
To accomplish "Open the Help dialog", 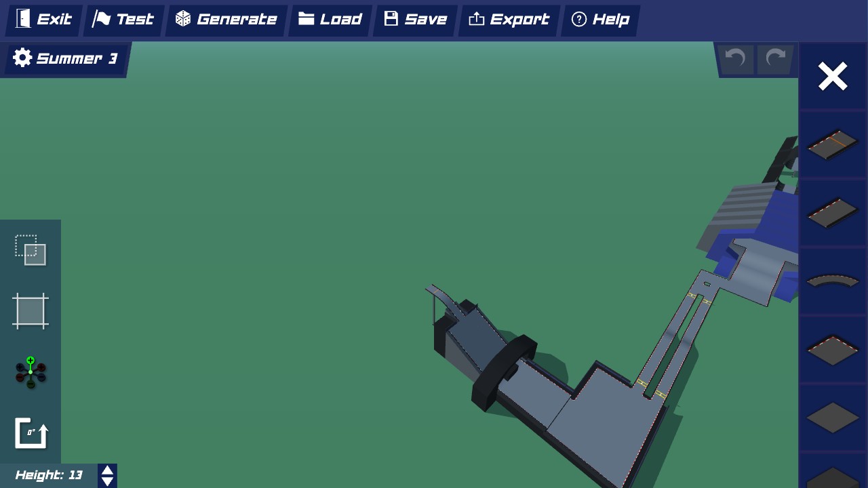I will pyautogui.click(x=599, y=20).
